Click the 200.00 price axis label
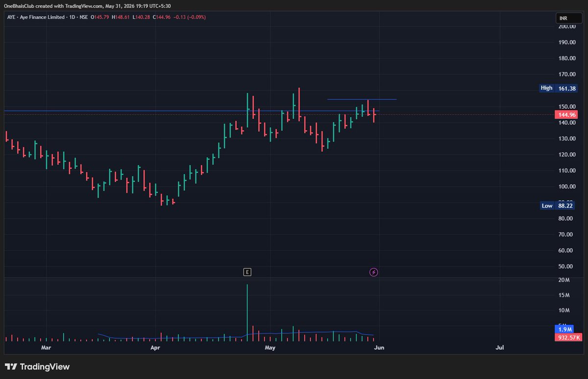 click(566, 26)
